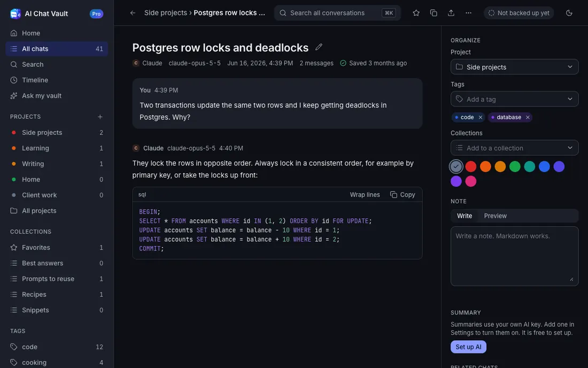The height and width of the screenshot is (368, 588).
Task: Open All chats in sidebar
Action: pos(57,49)
